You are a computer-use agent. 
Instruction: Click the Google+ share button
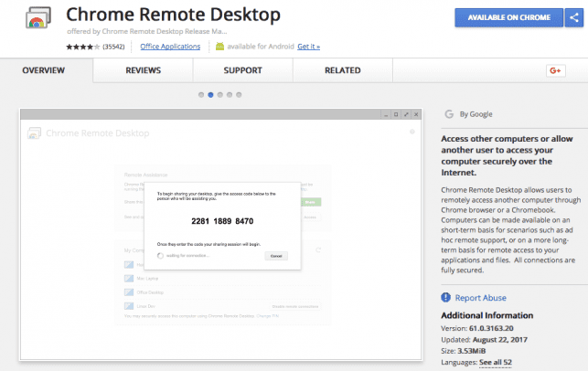click(x=555, y=70)
